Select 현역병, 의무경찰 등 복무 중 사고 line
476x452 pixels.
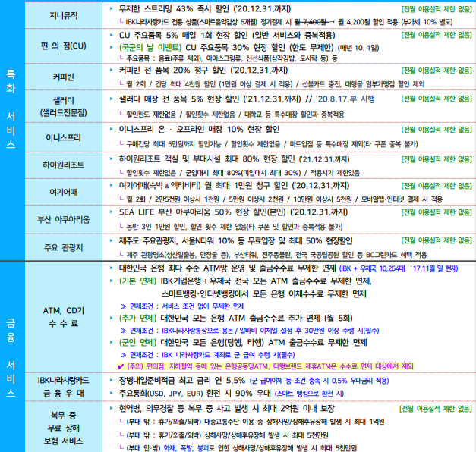point(227,409)
